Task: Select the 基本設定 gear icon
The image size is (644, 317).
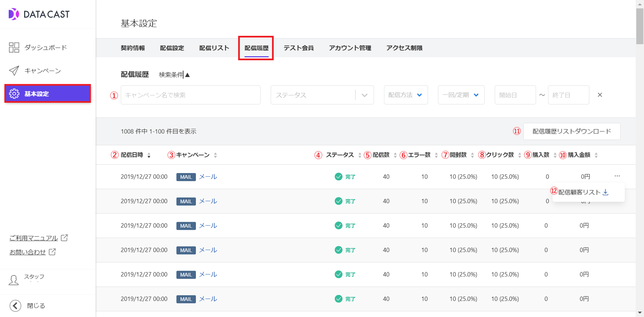Action: [14, 94]
